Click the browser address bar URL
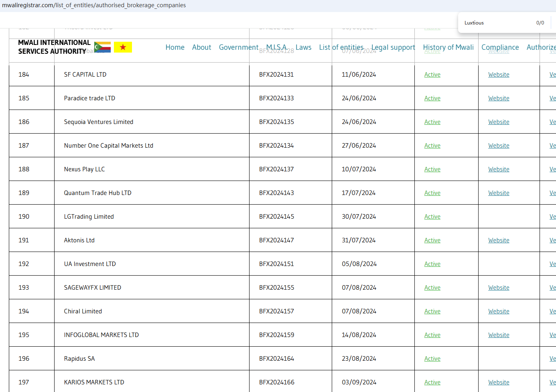Screen dimensions: 556x392 tap(94, 5)
